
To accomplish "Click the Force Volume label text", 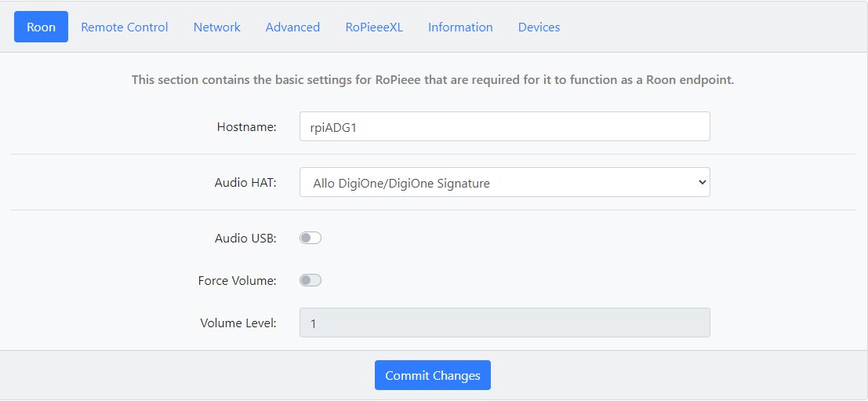I will click(237, 280).
